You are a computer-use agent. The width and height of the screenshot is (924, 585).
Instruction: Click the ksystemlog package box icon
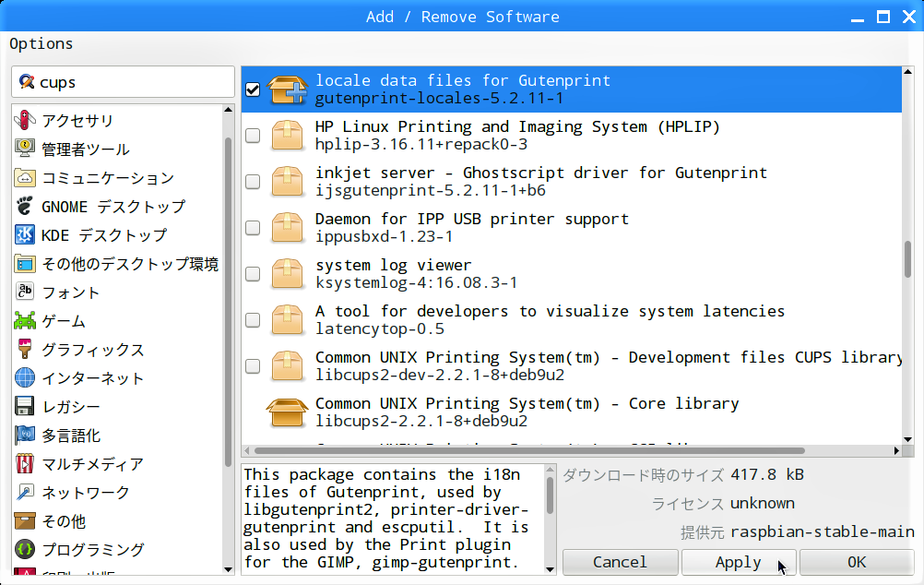pos(287,274)
